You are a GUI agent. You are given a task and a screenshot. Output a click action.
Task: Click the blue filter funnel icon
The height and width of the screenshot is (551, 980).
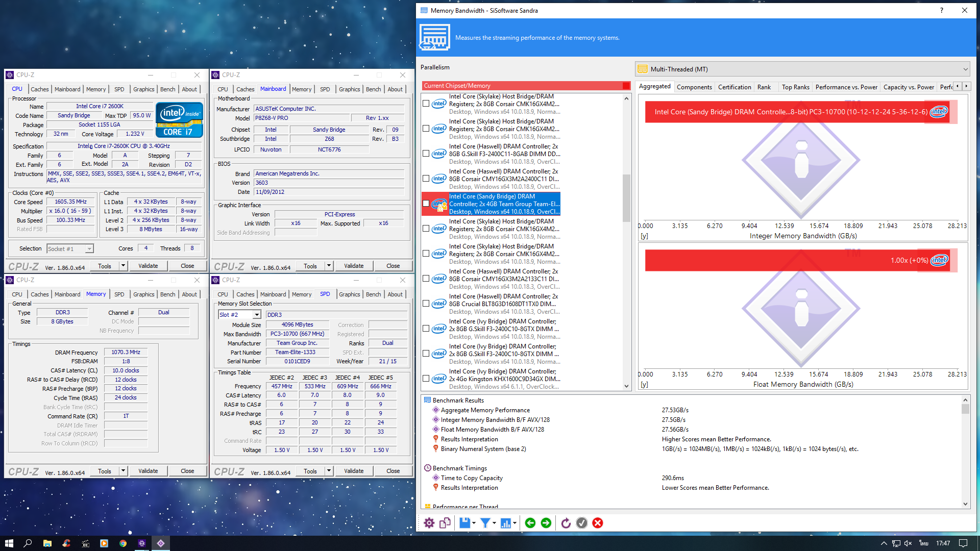485,523
